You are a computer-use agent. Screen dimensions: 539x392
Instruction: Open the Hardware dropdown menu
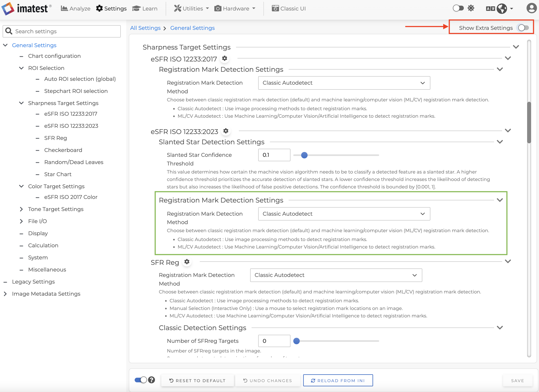[x=235, y=8]
